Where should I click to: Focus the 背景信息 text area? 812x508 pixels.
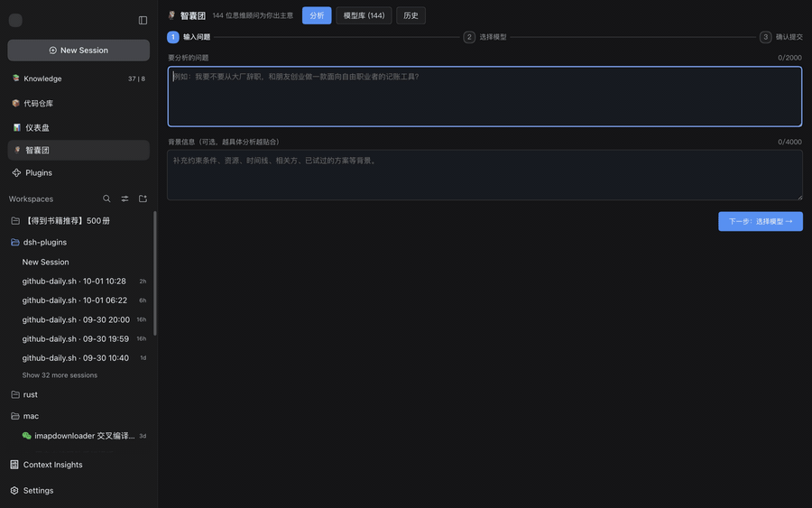tap(484, 175)
